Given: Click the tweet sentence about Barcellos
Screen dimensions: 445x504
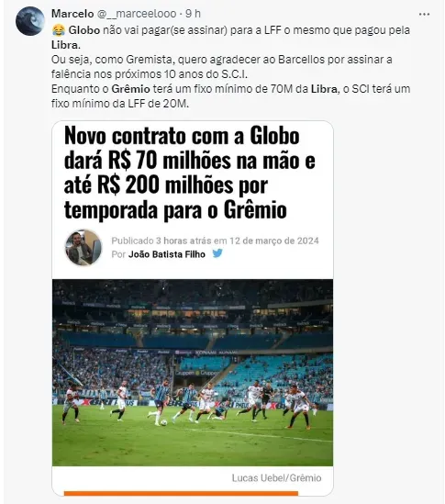Looking at the screenshot, I should [222, 67].
